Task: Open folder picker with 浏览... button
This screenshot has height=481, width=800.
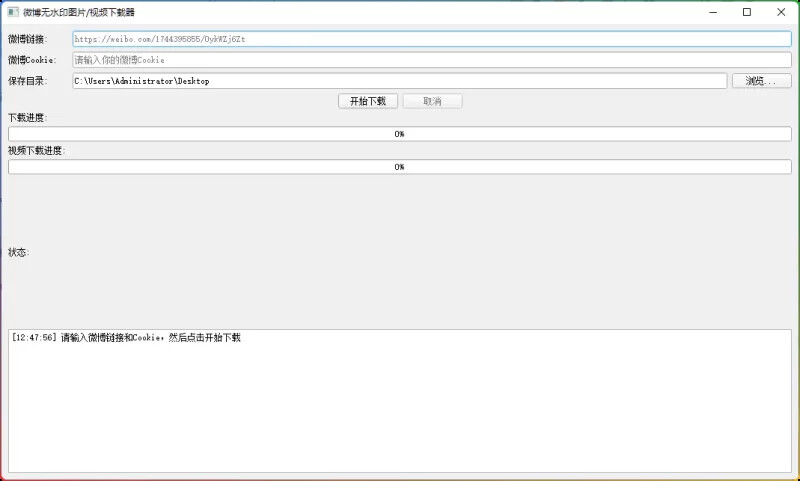Action: click(x=762, y=81)
